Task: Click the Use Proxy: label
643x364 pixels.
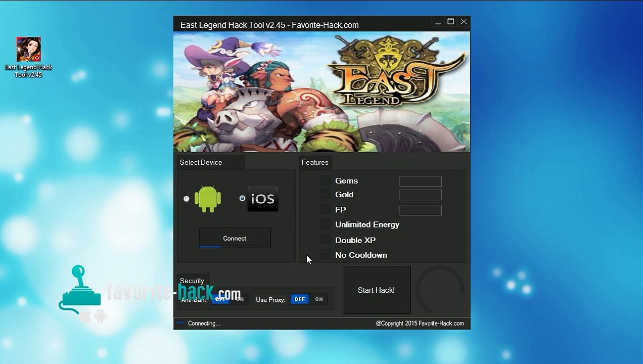Action: coord(270,300)
